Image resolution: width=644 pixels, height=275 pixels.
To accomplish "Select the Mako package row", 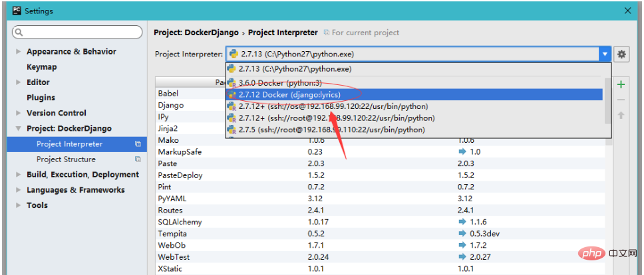I will [x=380, y=140].
